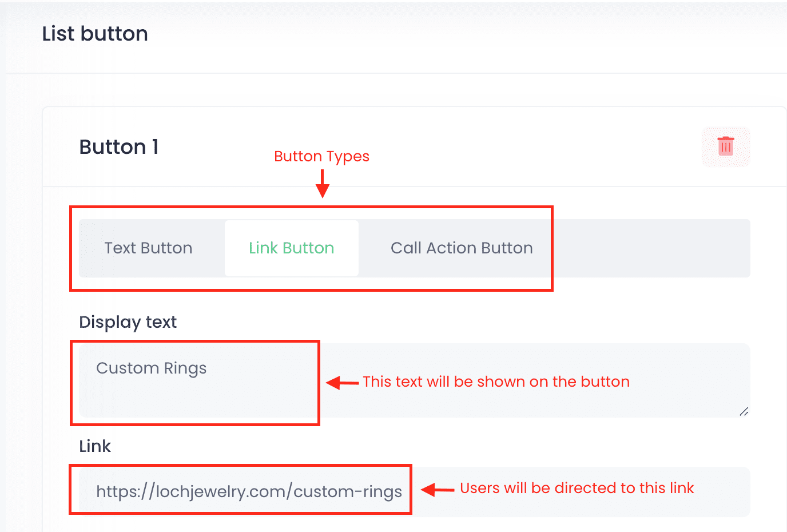Click the "This text will be shown" note
The image size is (787, 532).
pyautogui.click(x=496, y=382)
